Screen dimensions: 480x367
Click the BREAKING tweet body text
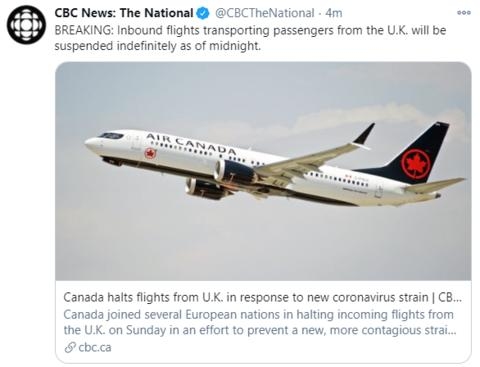(250, 38)
